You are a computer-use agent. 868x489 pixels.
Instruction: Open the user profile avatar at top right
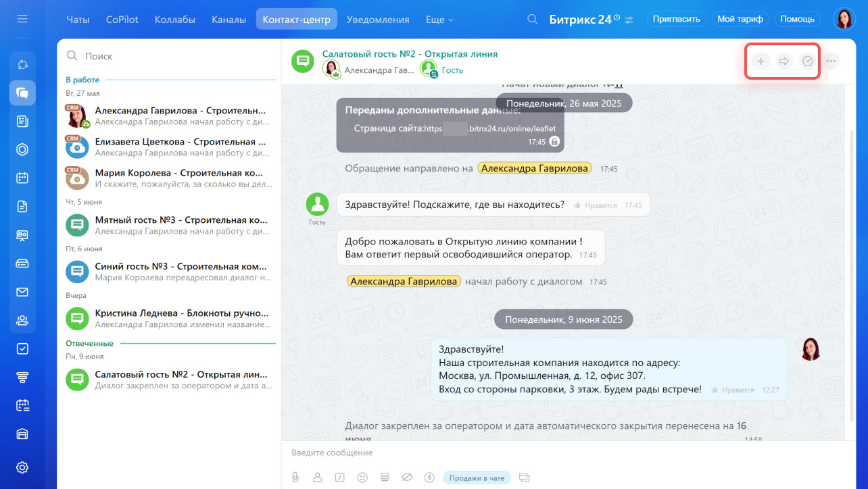pos(844,19)
